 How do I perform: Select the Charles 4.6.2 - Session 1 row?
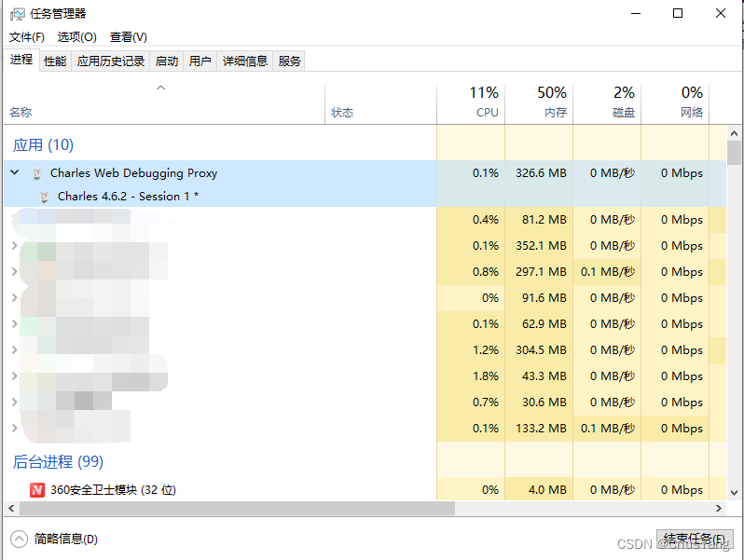pos(365,197)
